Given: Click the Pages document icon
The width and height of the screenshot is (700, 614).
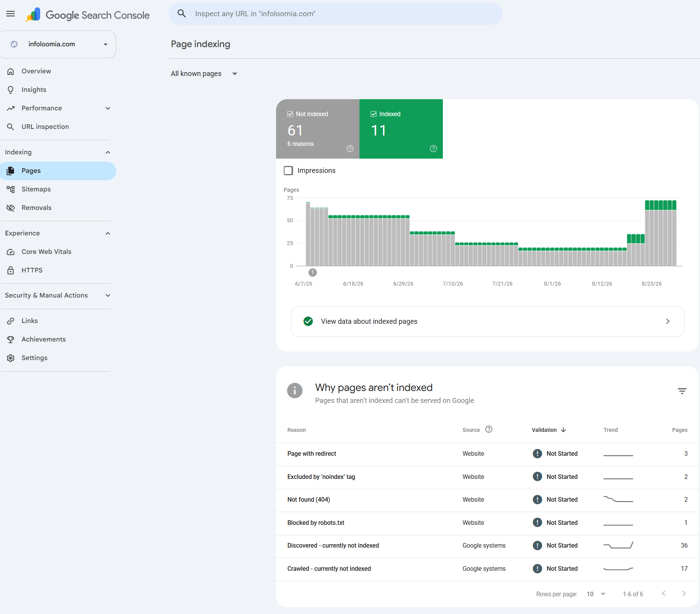Looking at the screenshot, I should [11, 171].
